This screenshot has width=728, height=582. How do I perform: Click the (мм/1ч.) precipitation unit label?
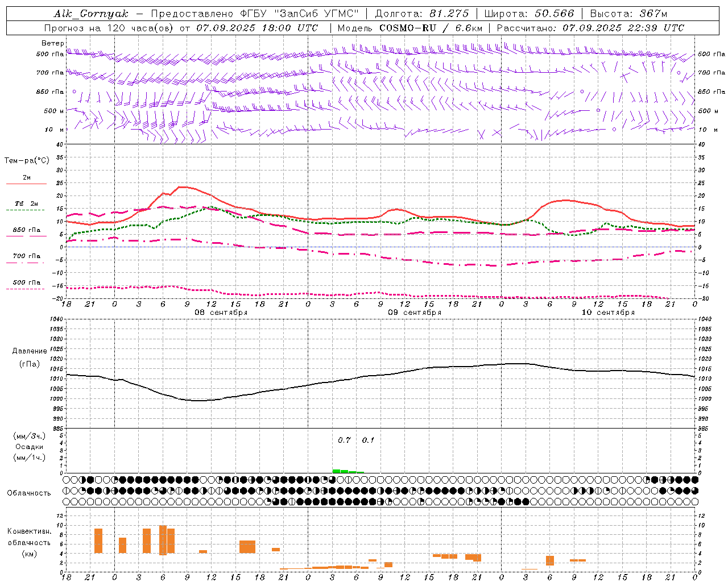click(29, 458)
